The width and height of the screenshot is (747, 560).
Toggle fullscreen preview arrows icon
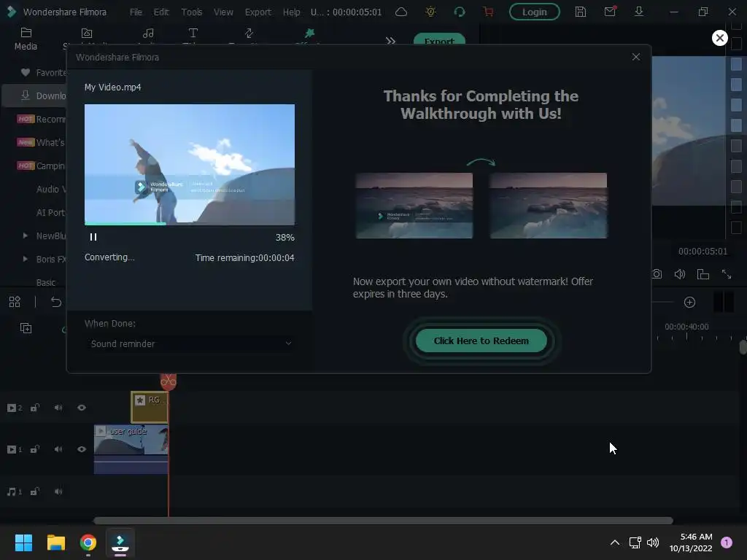coord(726,274)
